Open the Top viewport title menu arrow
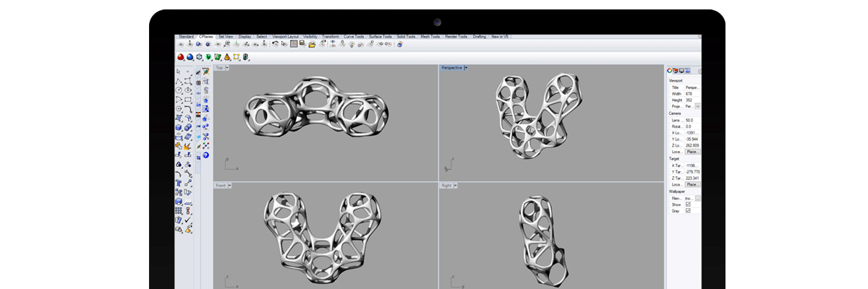 227,67
